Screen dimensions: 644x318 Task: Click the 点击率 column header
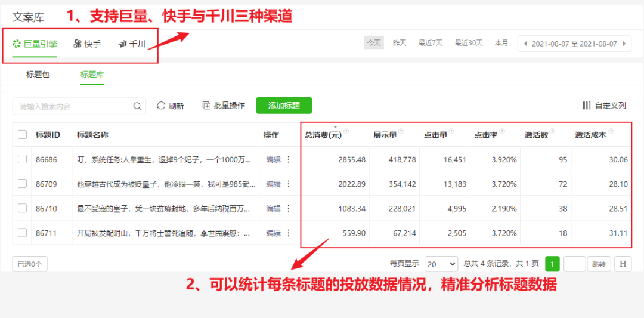pos(486,135)
